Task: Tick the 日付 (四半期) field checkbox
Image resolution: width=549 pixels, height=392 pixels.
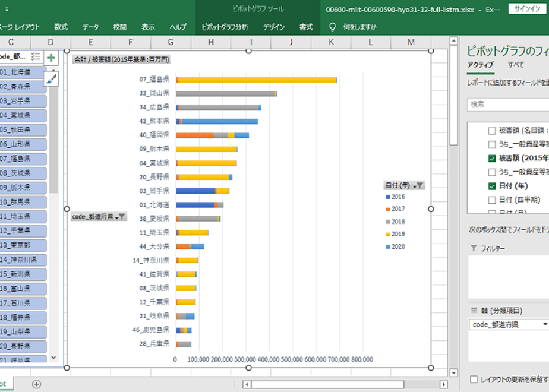Action: click(491, 200)
